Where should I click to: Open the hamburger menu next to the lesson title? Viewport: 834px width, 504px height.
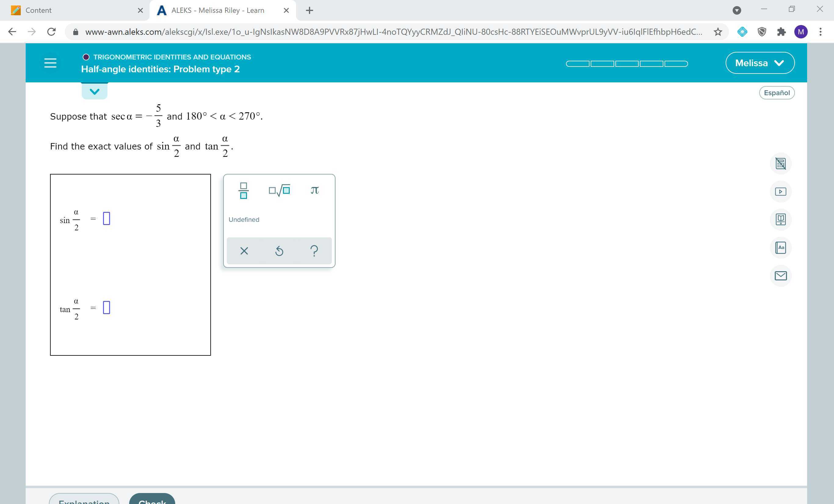click(x=50, y=63)
